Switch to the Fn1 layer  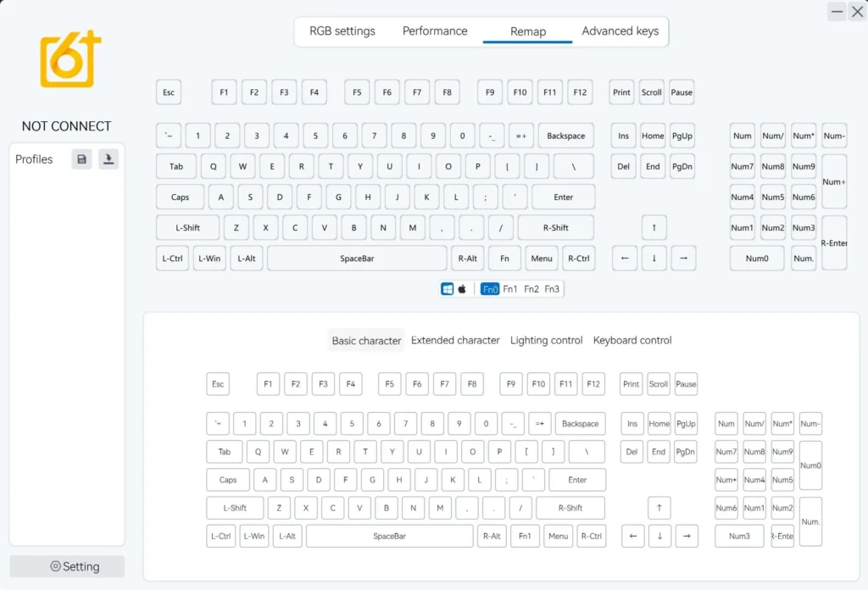pos(509,289)
